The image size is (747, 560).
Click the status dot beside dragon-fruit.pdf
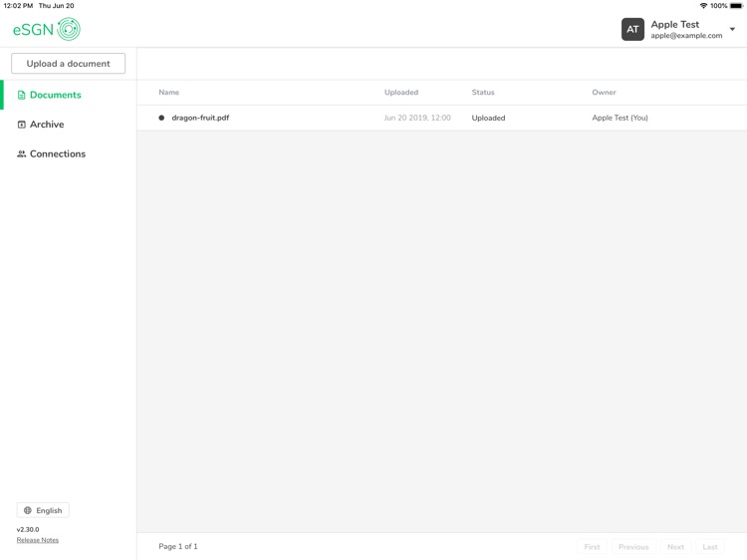pyautogui.click(x=161, y=118)
